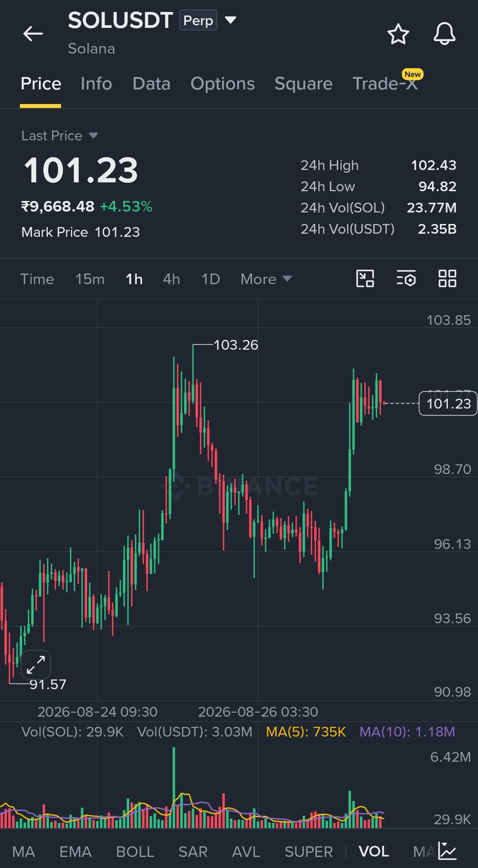Viewport: 478px width, 868px height.
Task: Select the 1h interval
Action: point(134,279)
